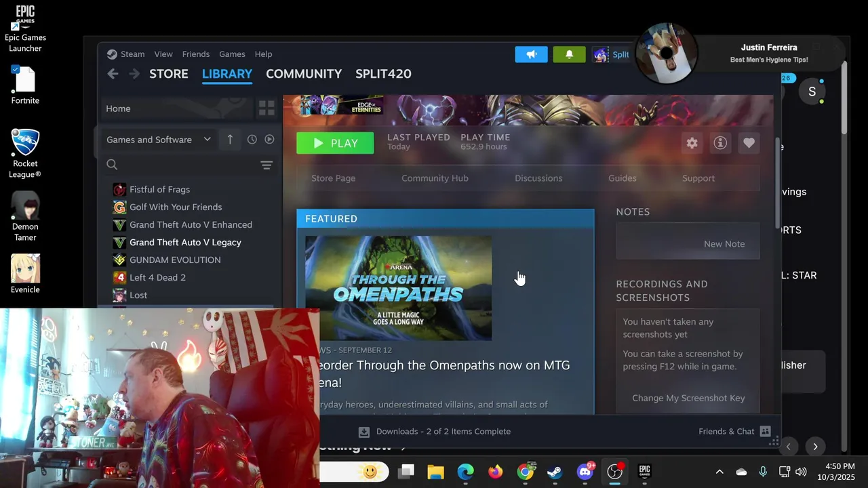Switch to LIBRARY tab
Screen dimensions: 868x488
pos(227,74)
